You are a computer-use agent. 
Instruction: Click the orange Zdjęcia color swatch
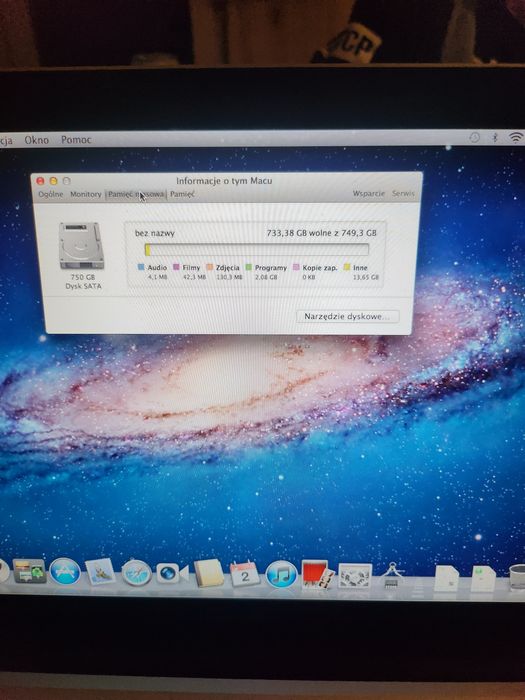pos(209,267)
